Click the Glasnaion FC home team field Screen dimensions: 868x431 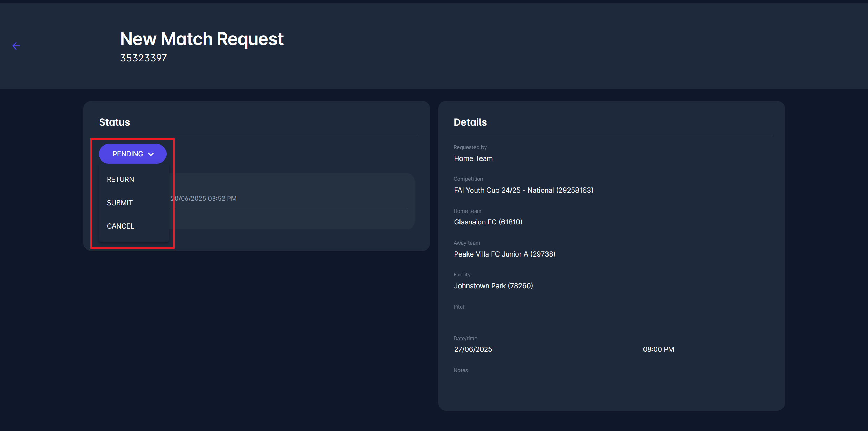point(488,222)
